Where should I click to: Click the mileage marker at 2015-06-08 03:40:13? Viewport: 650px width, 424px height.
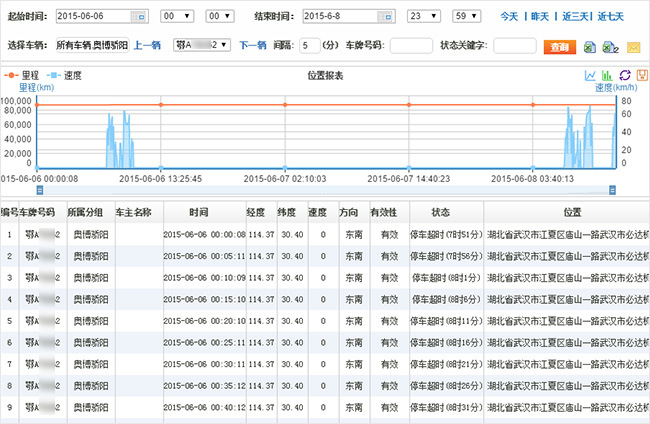pos(533,105)
